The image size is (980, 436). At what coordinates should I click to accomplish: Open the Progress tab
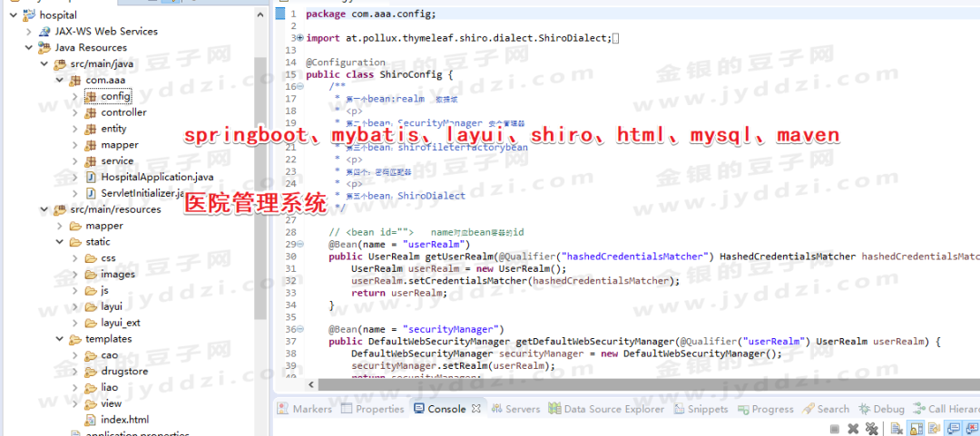765,409
